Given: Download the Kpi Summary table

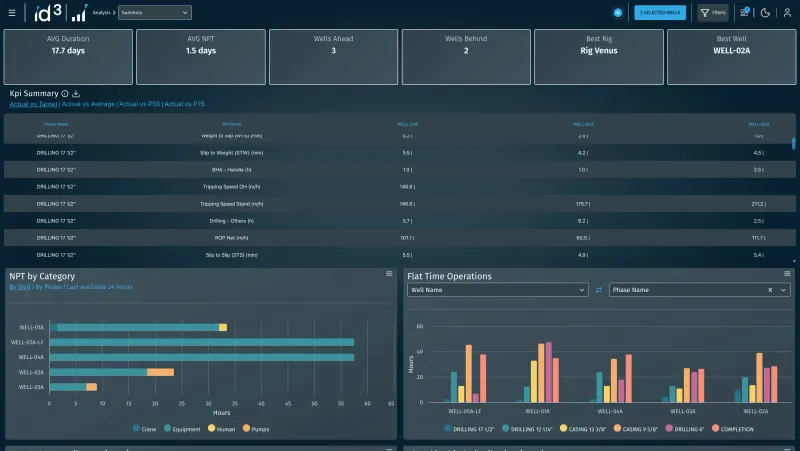Looking at the screenshot, I should [x=76, y=94].
